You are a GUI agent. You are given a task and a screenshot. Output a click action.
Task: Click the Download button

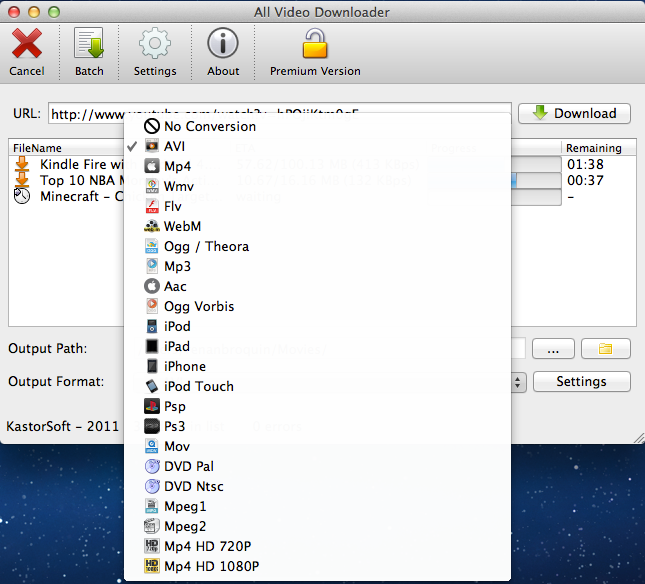(x=574, y=113)
